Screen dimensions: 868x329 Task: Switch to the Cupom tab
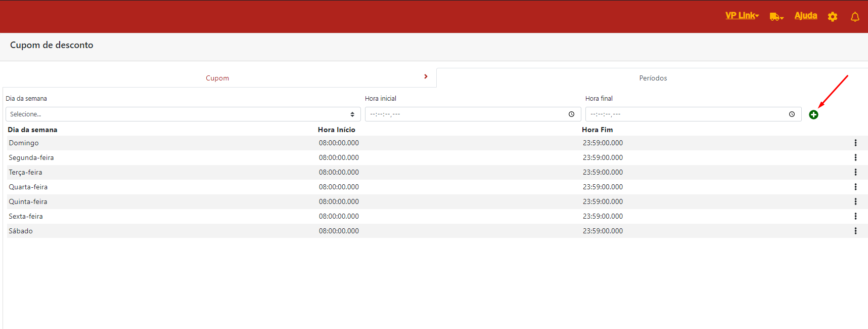[217, 78]
